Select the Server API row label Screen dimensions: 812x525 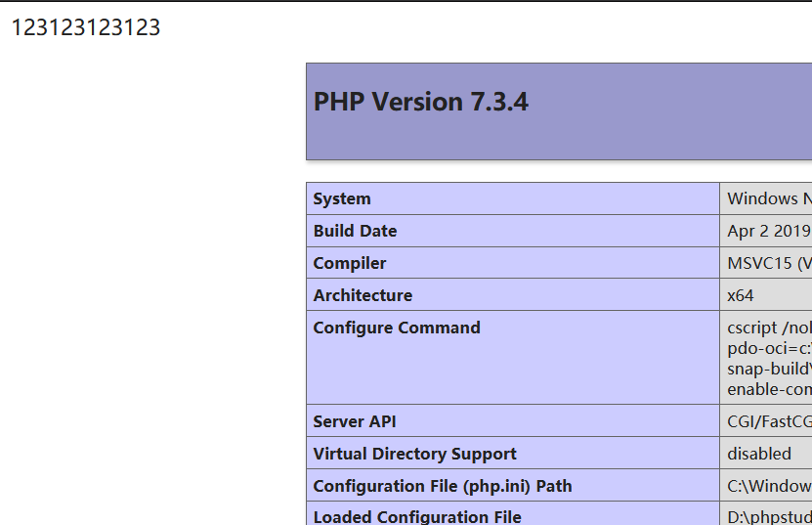(x=355, y=421)
